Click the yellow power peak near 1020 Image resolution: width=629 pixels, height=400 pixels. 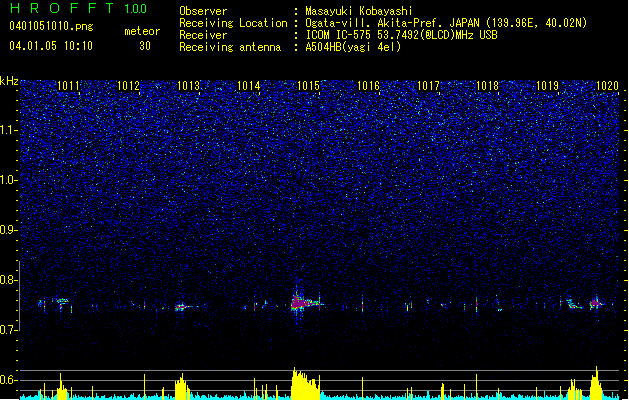pos(596,382)
